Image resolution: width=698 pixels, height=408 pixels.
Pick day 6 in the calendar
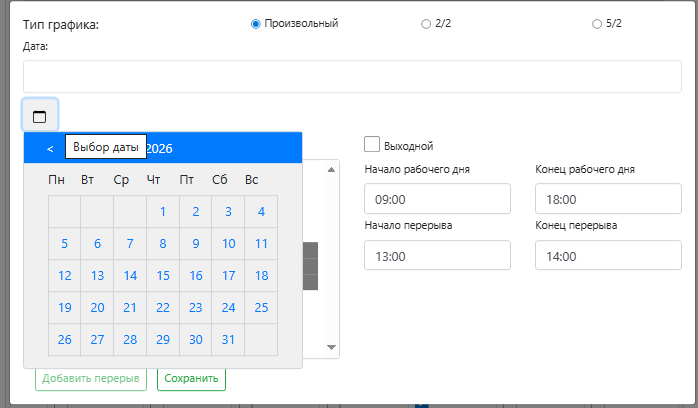click(97, 243)
